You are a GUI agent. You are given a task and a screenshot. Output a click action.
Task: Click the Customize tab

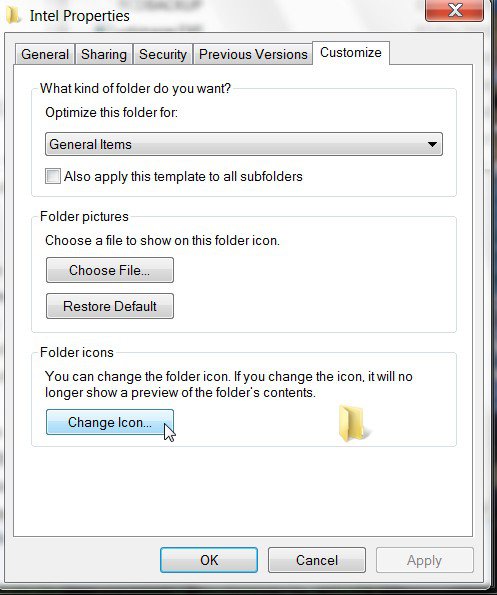coord(351,53)
